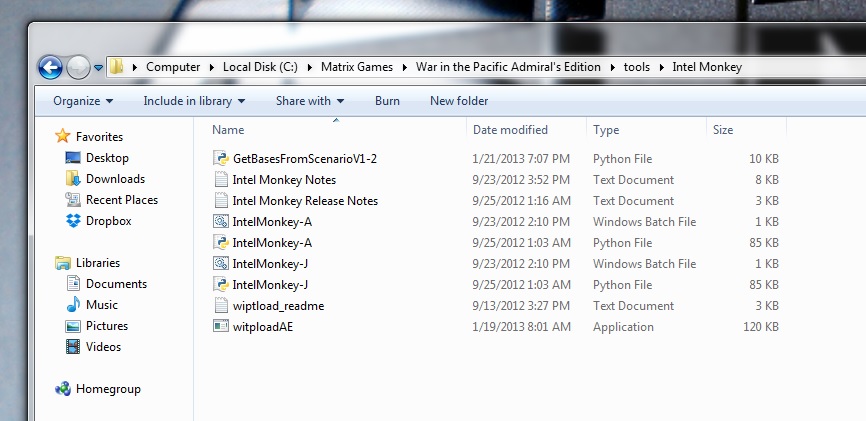Click the Downloads folder icon in sidebar
Image resolution: width=866 pixels, height=421 pixels.
coord(73,178)
